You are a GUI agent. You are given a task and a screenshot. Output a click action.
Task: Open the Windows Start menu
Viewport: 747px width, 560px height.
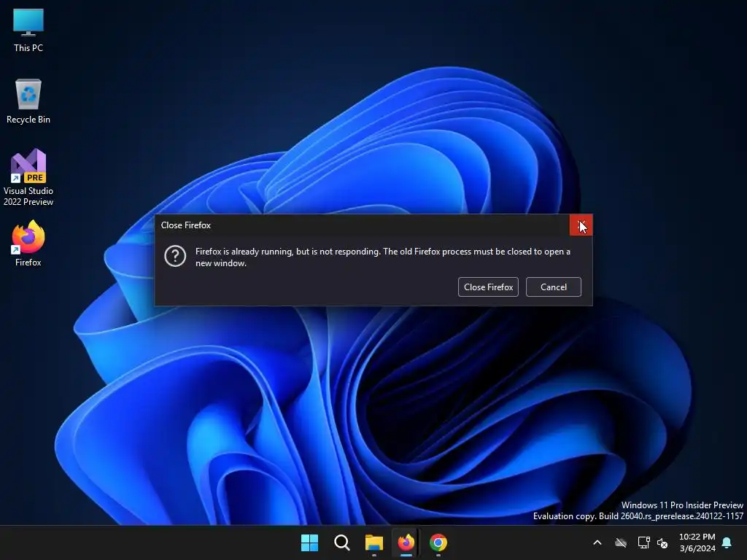(x=309, y=542)
